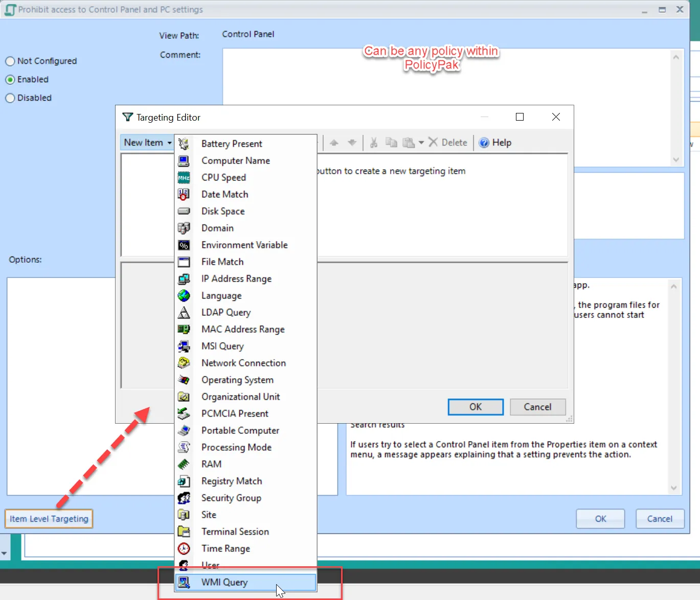Click the Paste clipboard icon in toolbar

click(408, 143)
